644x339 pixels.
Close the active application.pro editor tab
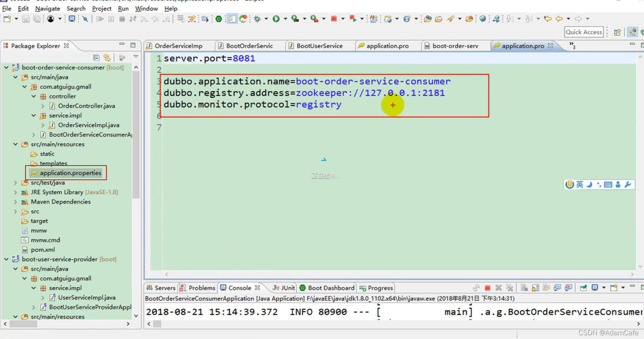550,45
